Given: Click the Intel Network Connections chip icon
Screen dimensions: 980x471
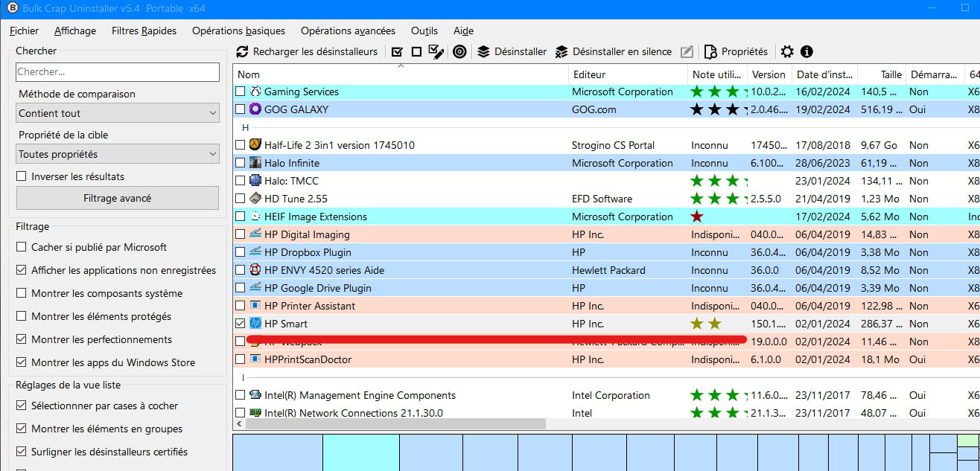Looking at the screenshot, I should pos(255,413).
